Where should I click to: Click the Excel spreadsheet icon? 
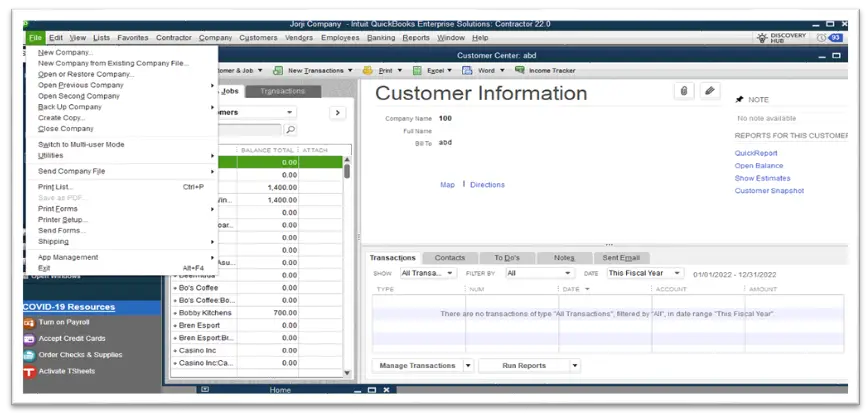click(418, 71)
